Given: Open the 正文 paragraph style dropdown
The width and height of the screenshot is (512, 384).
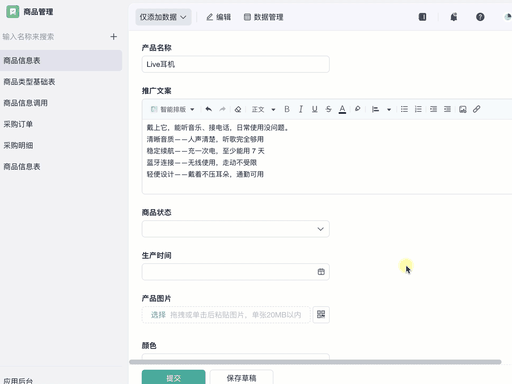Looking at the screenshot, I should click(263, 109).
